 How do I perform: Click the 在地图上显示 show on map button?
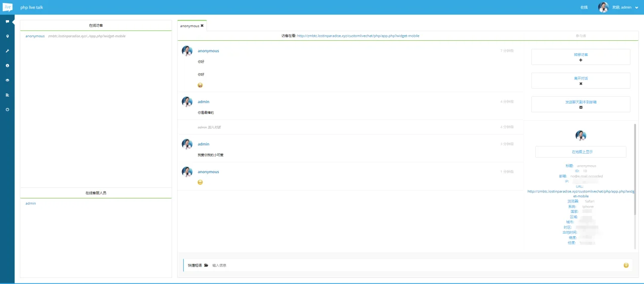click(581, 152)
